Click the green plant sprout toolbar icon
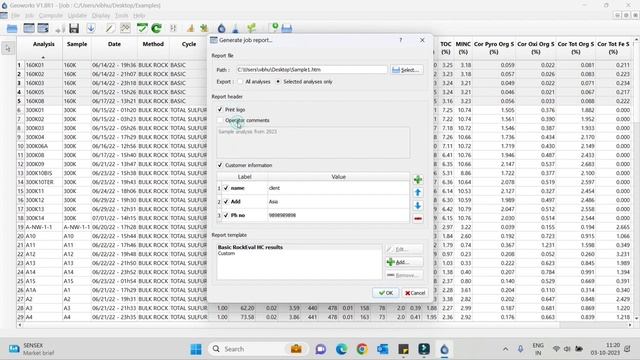 click(x=251, y=28)
